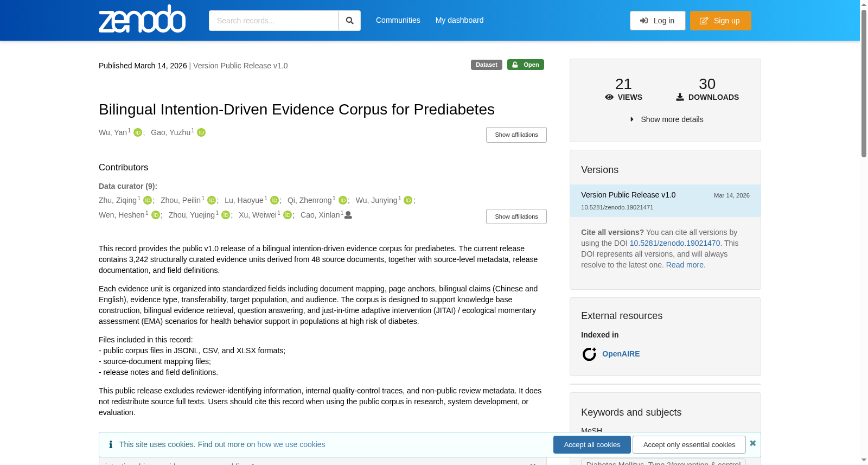Go to My dashboard
This screenshot has width=868, height=465.
[x=459, y=20]
